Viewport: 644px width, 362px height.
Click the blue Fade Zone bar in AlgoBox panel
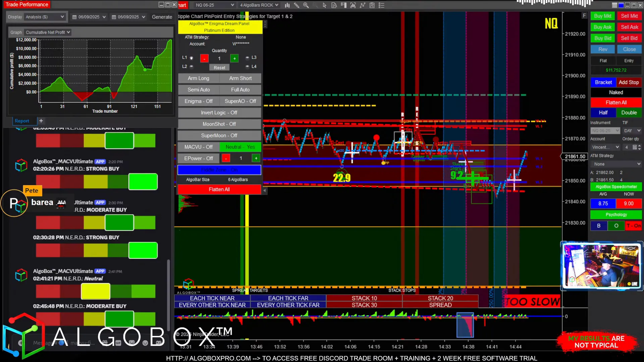tap(219, 170)
